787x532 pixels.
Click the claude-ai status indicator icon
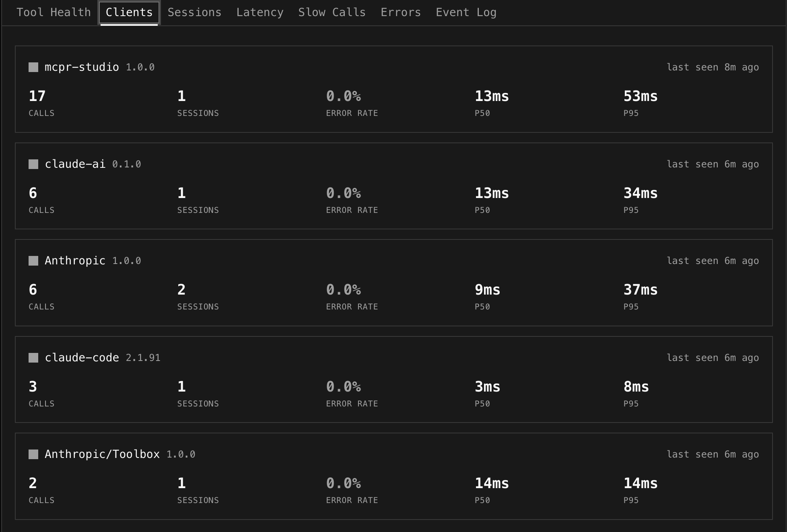coord(33,164)
